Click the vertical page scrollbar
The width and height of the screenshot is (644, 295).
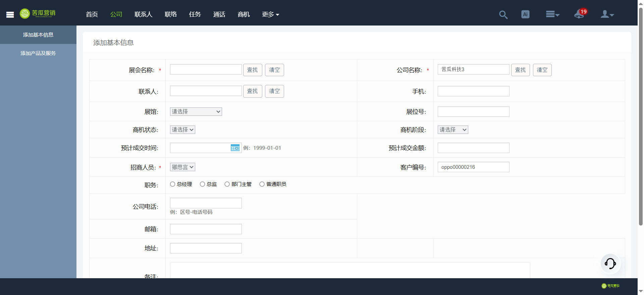641,117
